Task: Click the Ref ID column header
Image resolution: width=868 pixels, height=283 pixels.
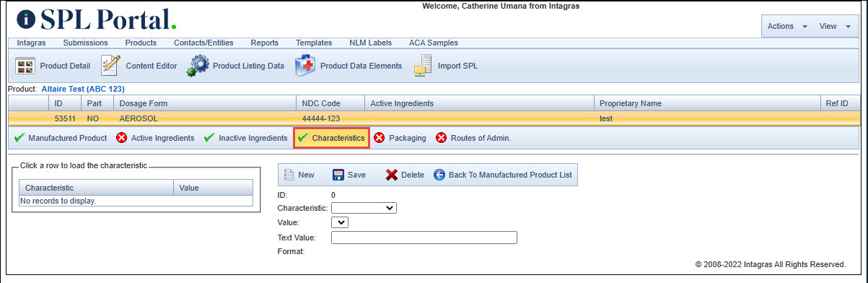Action: tap(841, 103)
